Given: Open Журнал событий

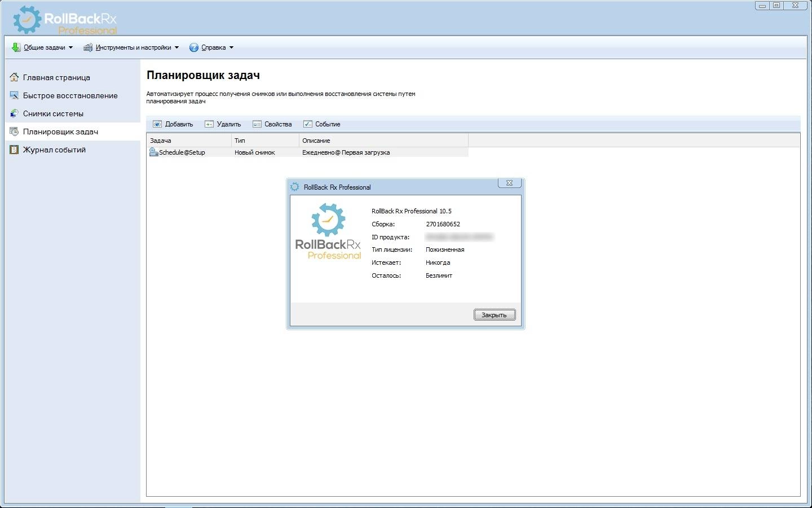Looking at the screenshot, I should pos(54,150).
